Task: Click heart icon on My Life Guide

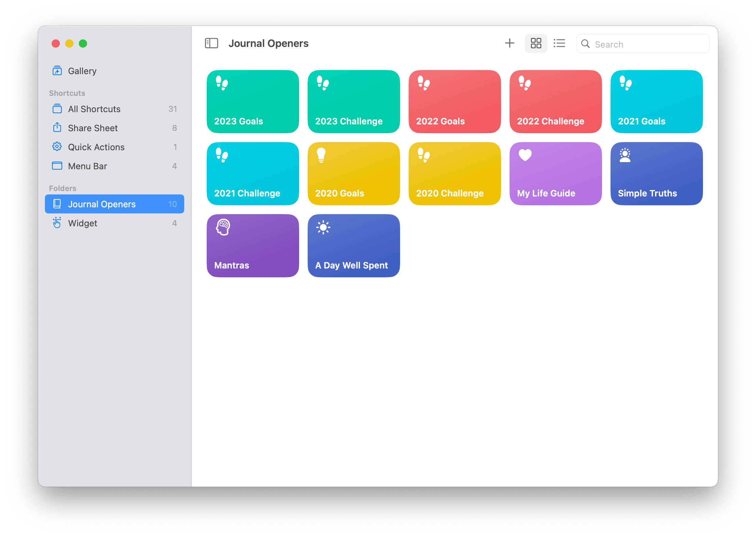Action: pyautogui.click(x=525, y=155)
